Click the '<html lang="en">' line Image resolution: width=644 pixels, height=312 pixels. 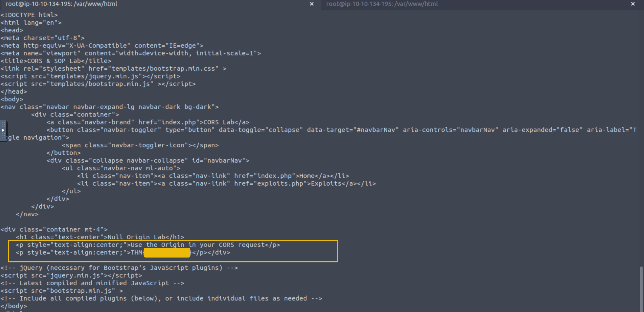(x=31, y=23)
